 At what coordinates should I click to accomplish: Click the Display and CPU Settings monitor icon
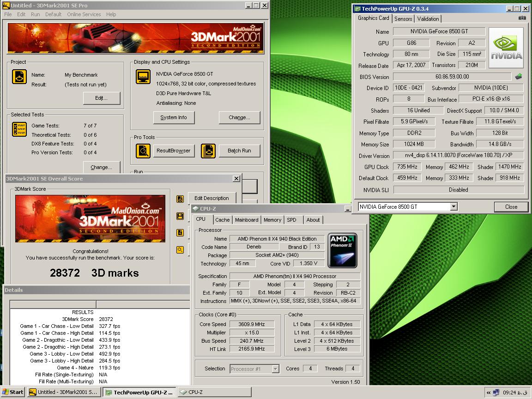pos(143,77)
